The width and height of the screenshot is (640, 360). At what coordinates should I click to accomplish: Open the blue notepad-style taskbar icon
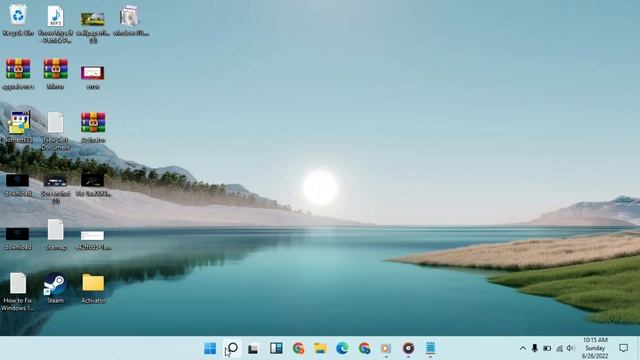point(430,348)
